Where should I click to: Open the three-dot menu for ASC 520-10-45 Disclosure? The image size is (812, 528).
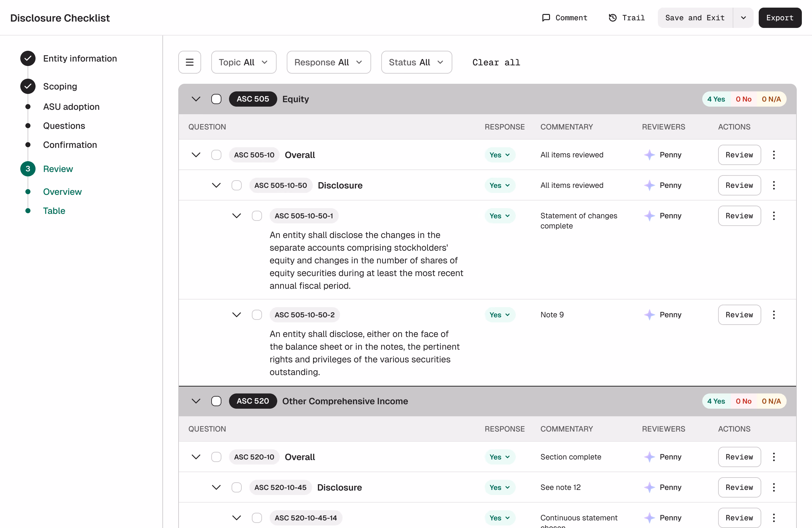tap(774, 487)
